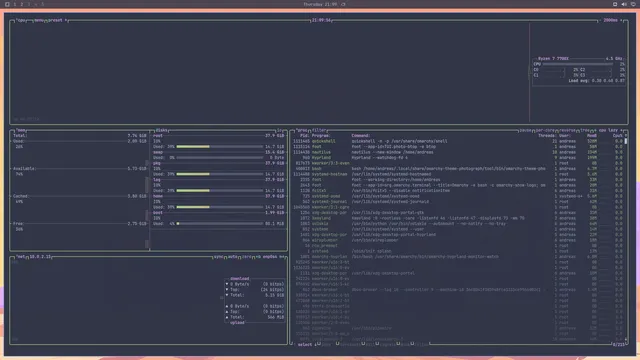Toggle process tree view
The image size is (640, 360).
point(585,131)
